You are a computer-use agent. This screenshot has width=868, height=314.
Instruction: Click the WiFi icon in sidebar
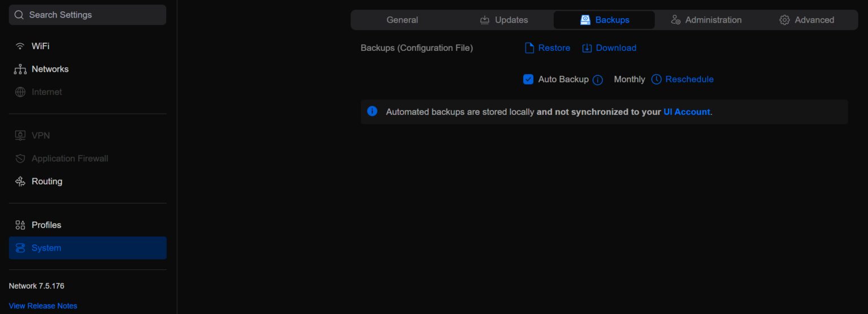(20, 46)
